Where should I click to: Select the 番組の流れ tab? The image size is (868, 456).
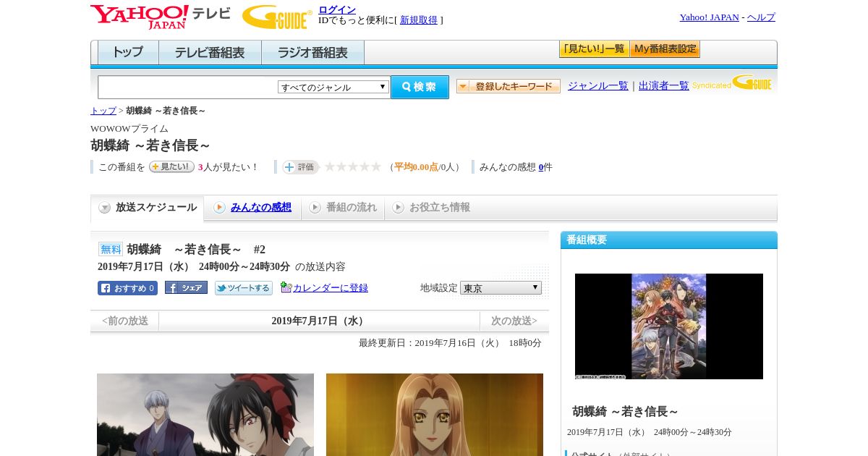point(343,208)
